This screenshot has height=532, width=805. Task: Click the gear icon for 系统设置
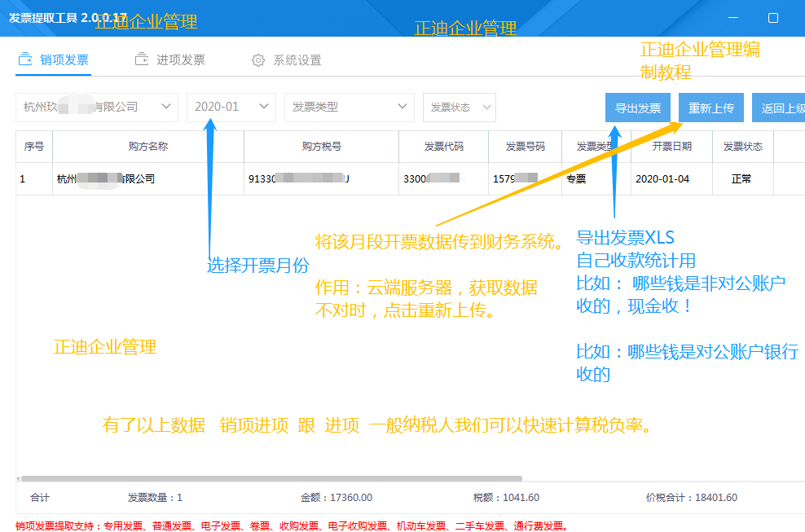click(x=258, y=60)
